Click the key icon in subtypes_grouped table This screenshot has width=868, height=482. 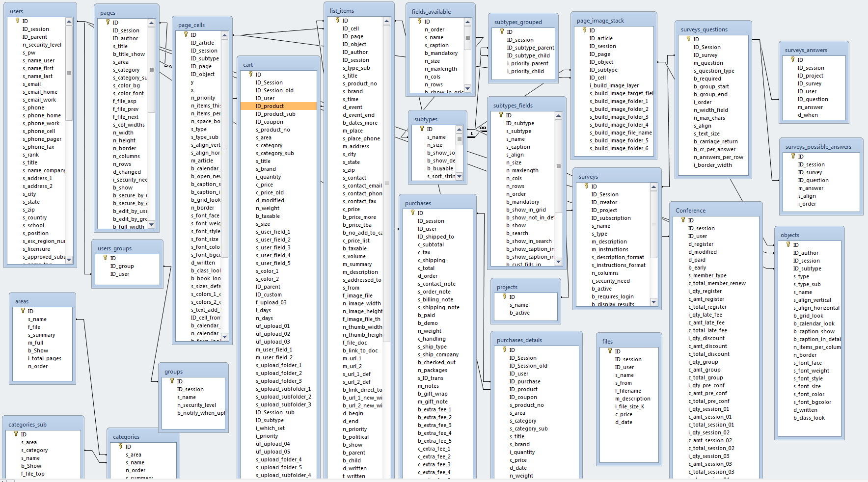click(x=502, y=31)
